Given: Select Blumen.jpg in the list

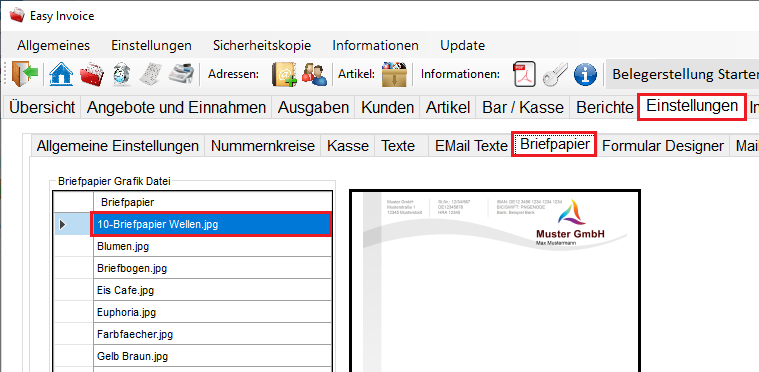Looking at the screenshot, I should click(213, 246).
